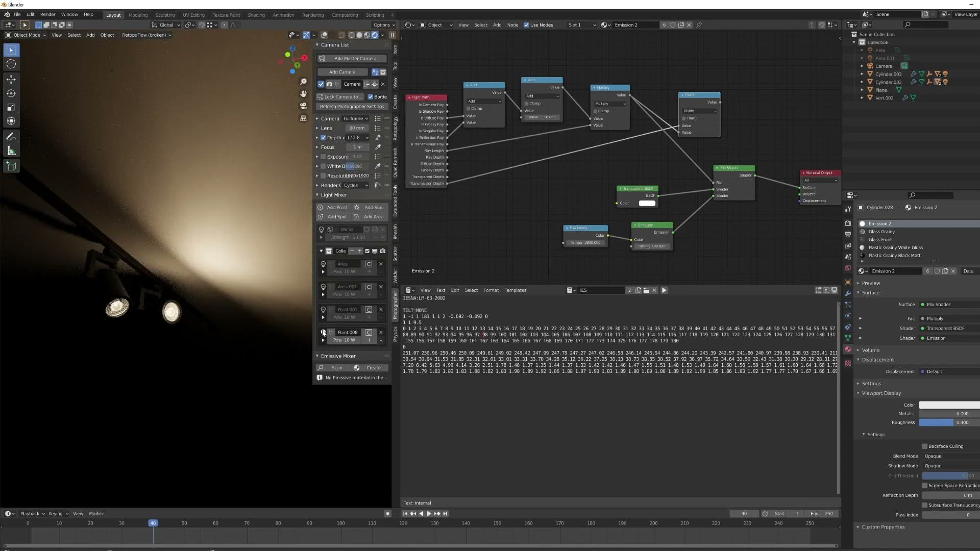Open the Object Mode dropdown
Screen dimensions: 980x551
[26, 35]
